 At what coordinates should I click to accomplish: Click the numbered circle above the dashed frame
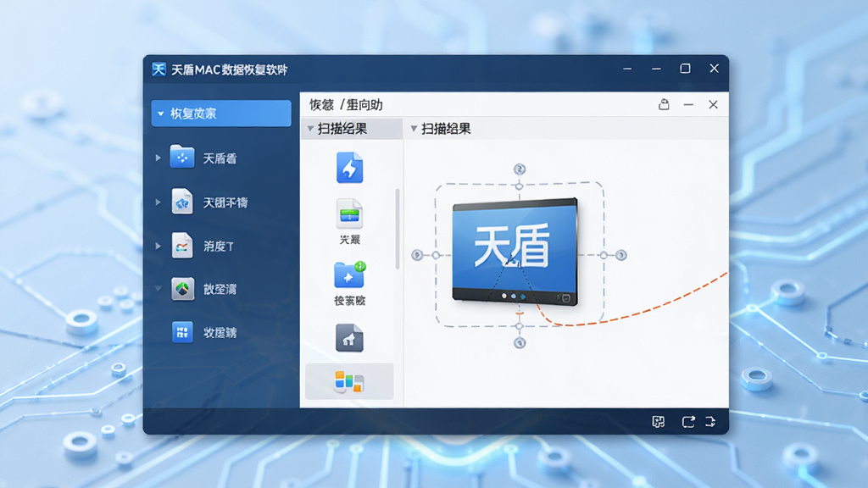(520, 169)
